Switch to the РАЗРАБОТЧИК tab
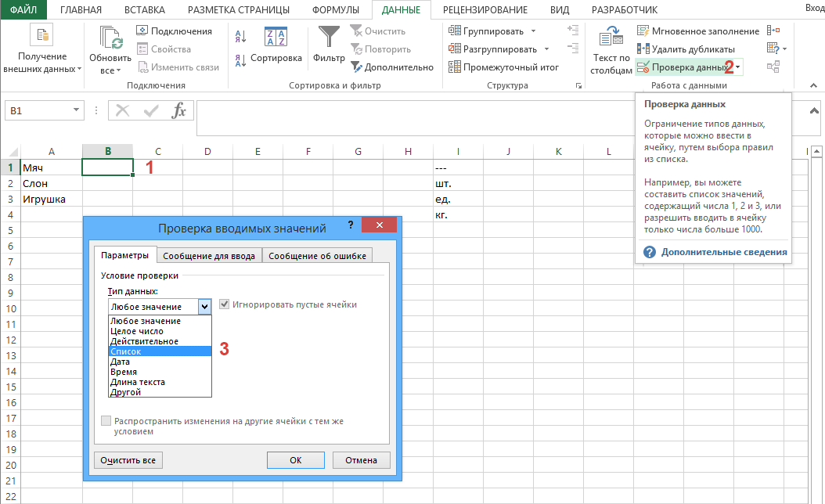The height and width of the screenshot is (504, 825). point(625,9)
